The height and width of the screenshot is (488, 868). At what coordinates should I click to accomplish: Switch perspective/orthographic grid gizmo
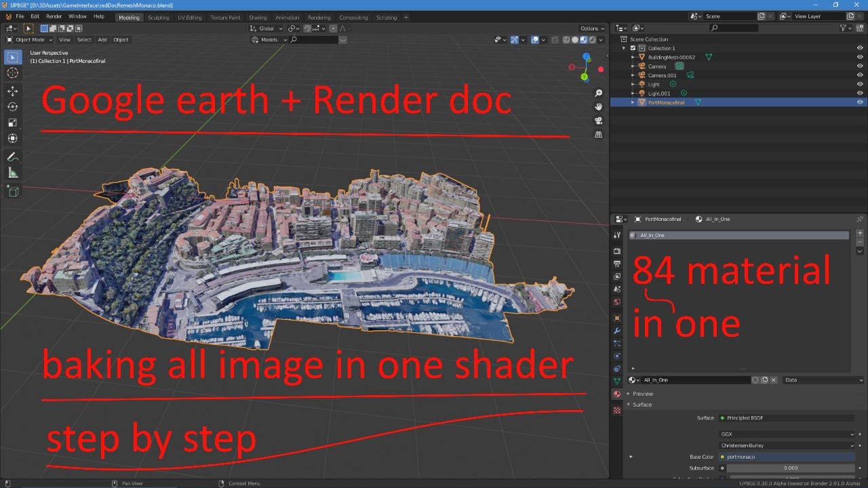point(599,134)
